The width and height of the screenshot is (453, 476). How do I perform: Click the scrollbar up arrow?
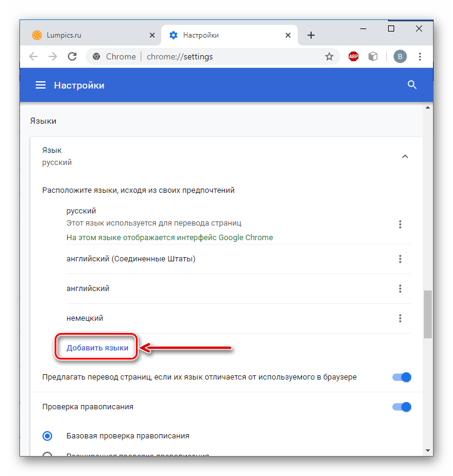point(428,107)
